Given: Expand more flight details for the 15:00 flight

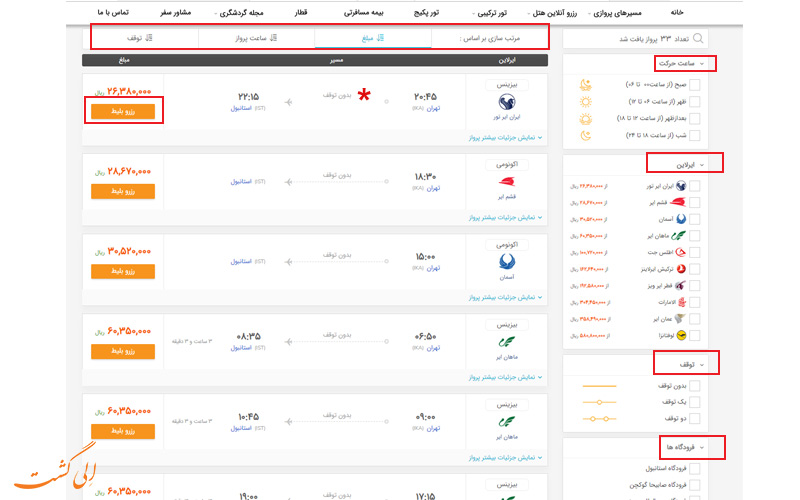Looking at the screenshot, I should (x=506, y=297).
